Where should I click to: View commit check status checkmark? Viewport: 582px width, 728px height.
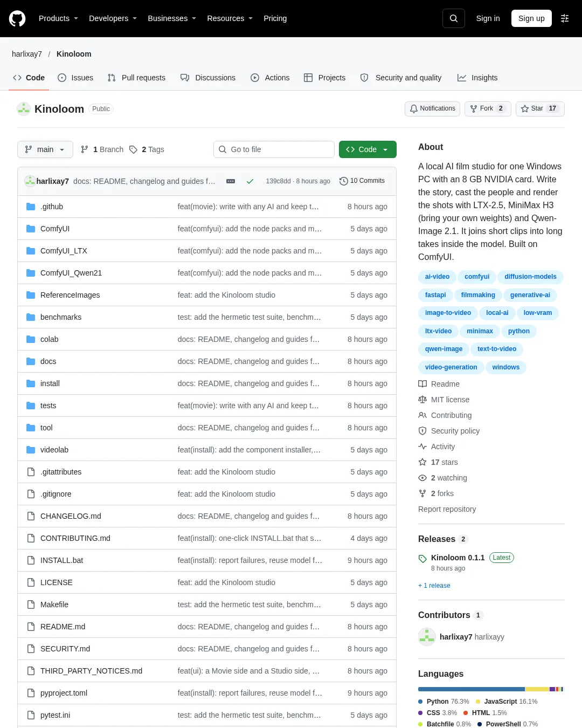250,181
